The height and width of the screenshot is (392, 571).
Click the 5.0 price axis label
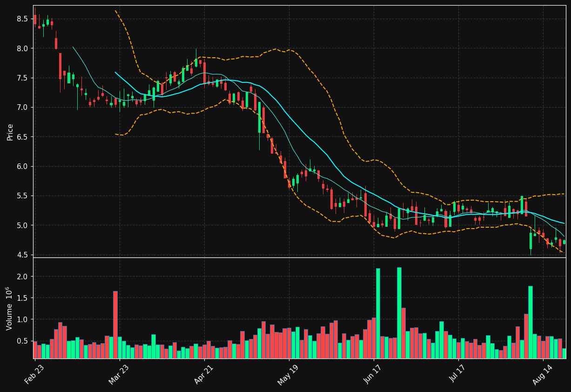(22, 225)
